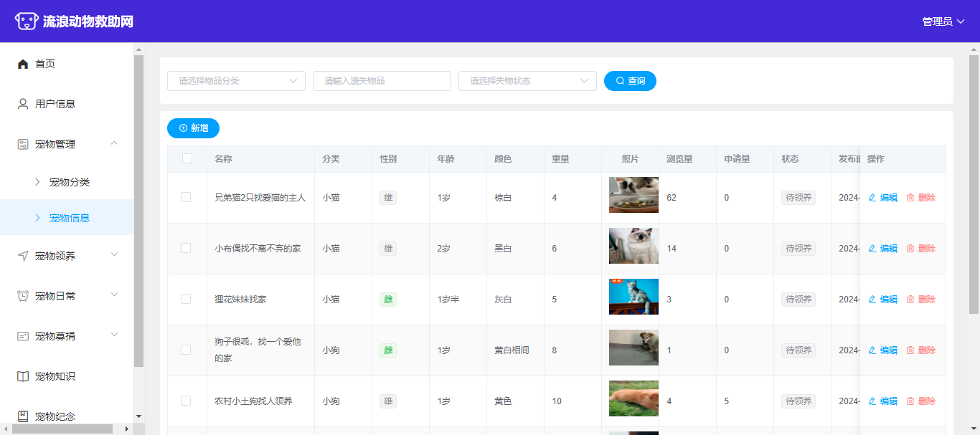This screenshot has height=435, width=980.
Task: Click the icon beside 宠物纪念
Action: tap(23, 416)
